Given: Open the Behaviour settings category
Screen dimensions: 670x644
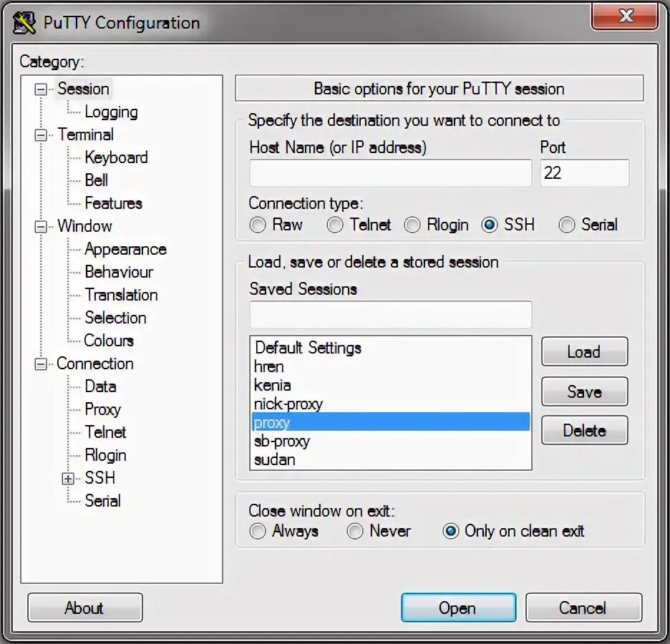Looking at the screenshot, I should 119,272.
